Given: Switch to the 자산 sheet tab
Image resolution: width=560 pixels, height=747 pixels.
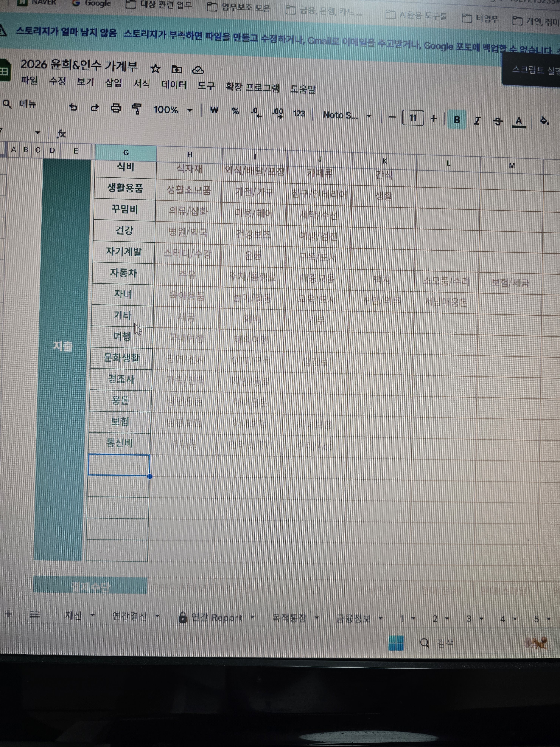Looking at the screenshot, I should (73, 615).
